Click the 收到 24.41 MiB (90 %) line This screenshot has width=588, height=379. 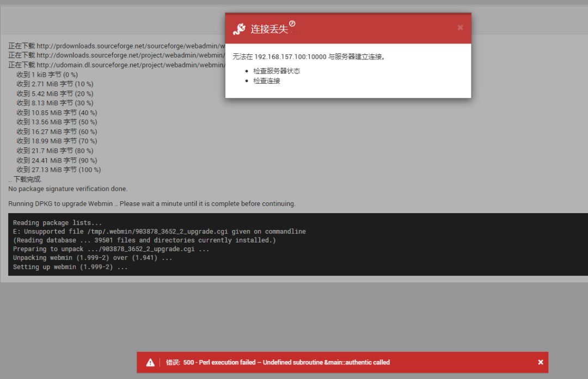(57, 160)
